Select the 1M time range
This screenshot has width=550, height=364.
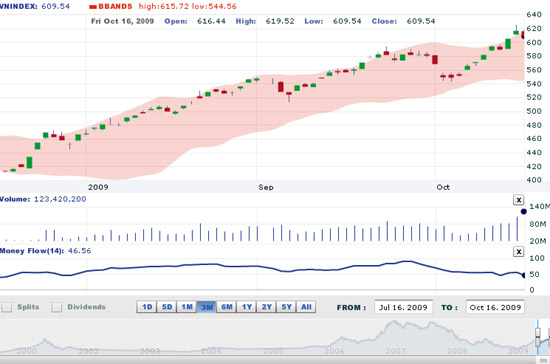tap(187, 307)
